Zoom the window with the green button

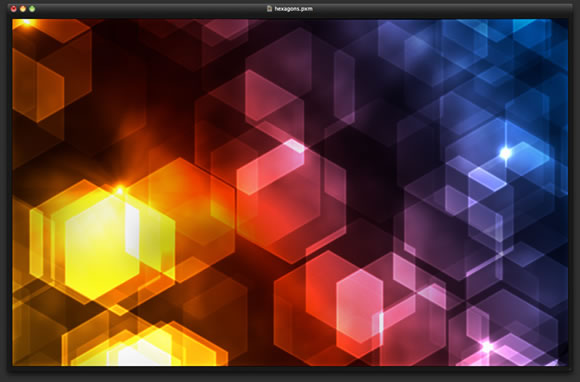(x=32, y=9)
